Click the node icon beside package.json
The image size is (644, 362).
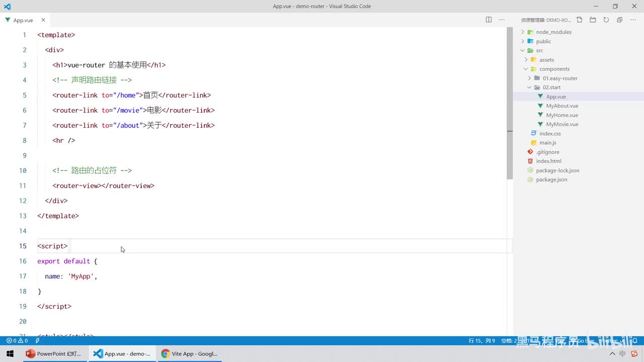click(530, 179)
